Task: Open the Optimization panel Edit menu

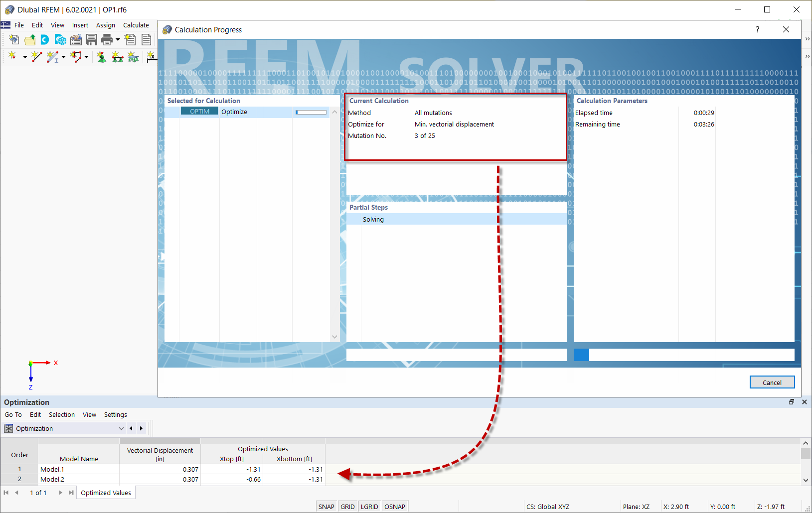Action: (x=35, y=414)
